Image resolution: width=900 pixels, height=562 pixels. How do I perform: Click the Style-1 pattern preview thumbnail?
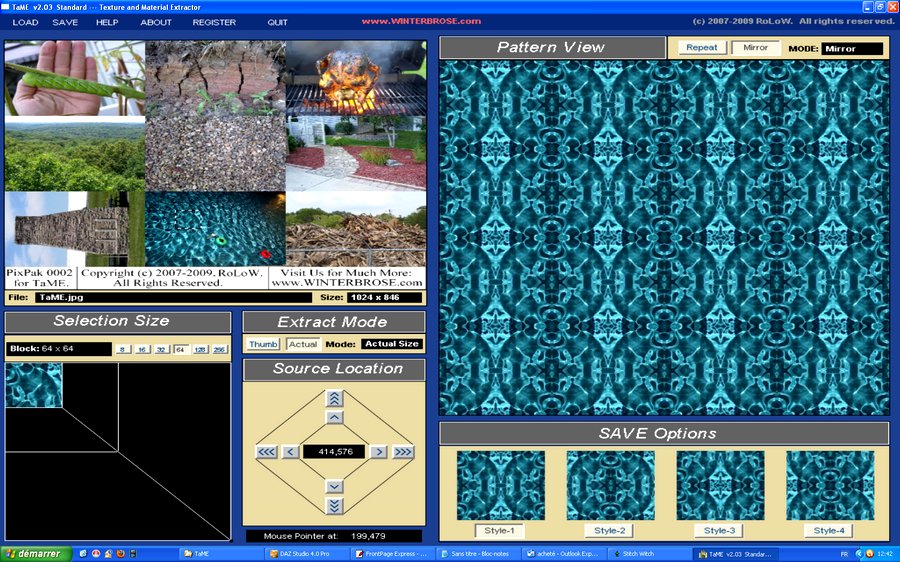tap(501, 486)
